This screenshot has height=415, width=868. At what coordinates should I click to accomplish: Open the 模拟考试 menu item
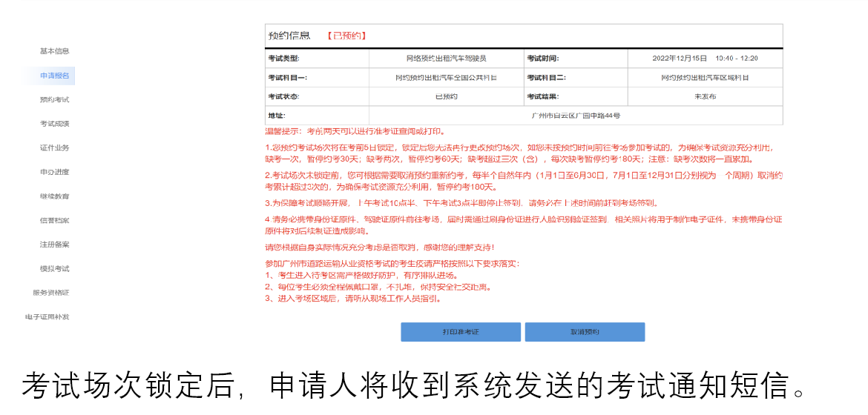tap(54, 268)
